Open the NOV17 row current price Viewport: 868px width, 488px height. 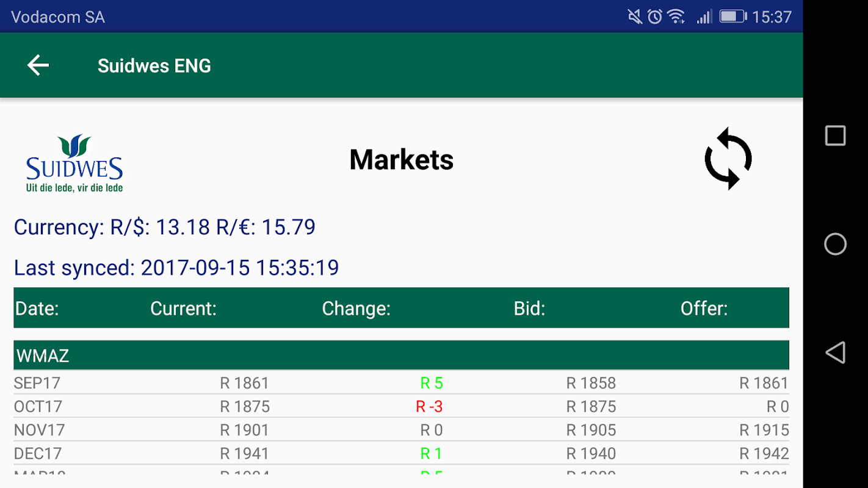pyautogui.click(x=244, y=430)
